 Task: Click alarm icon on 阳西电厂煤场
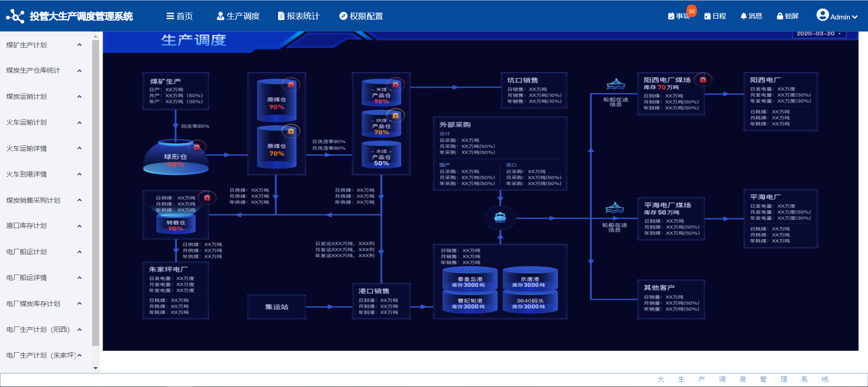pos(703,80)
